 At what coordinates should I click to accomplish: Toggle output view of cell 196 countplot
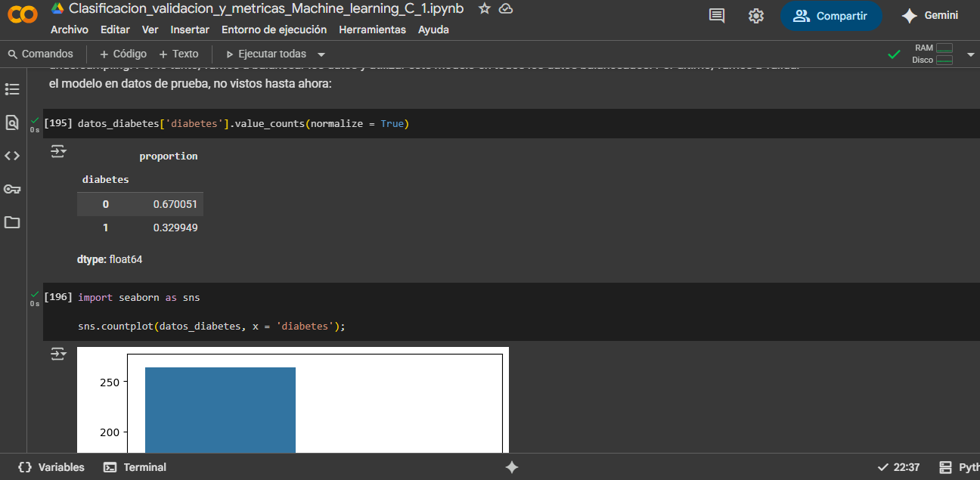(x=58, y=355)
